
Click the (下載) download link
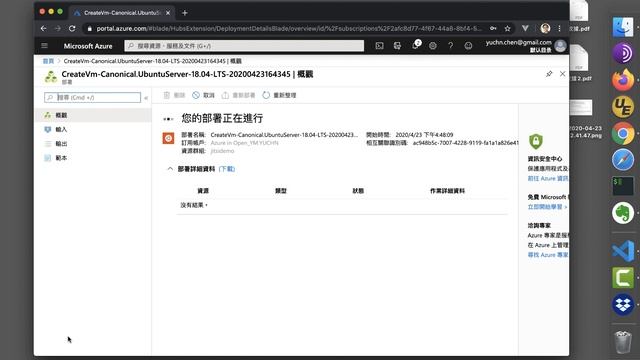[227, 169]
